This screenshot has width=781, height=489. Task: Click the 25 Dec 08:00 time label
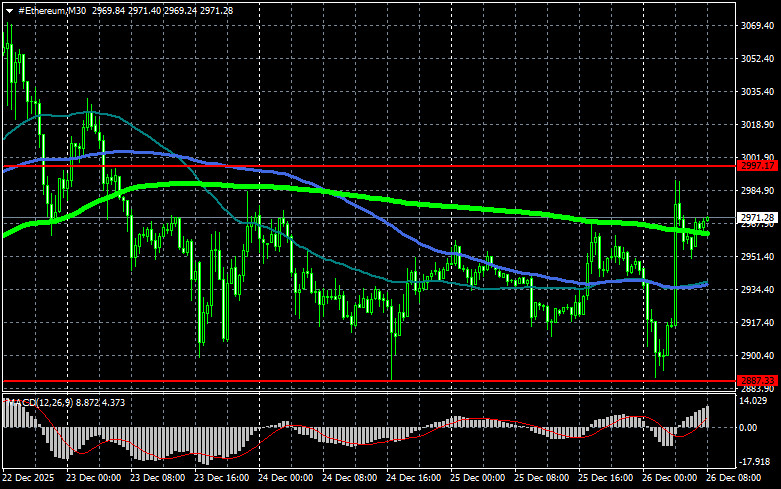pos(541,478)
